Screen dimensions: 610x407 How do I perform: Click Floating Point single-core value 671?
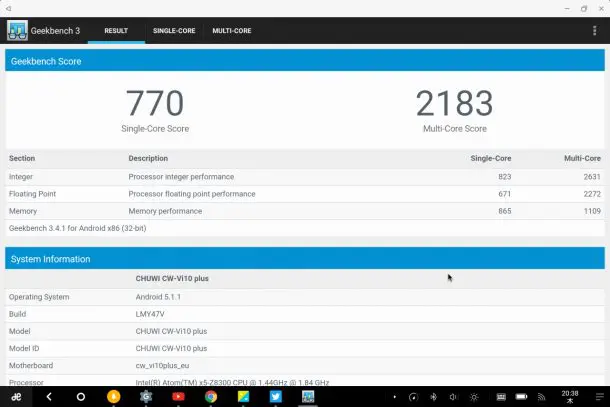pyautogui.click(x=505, y=194)
